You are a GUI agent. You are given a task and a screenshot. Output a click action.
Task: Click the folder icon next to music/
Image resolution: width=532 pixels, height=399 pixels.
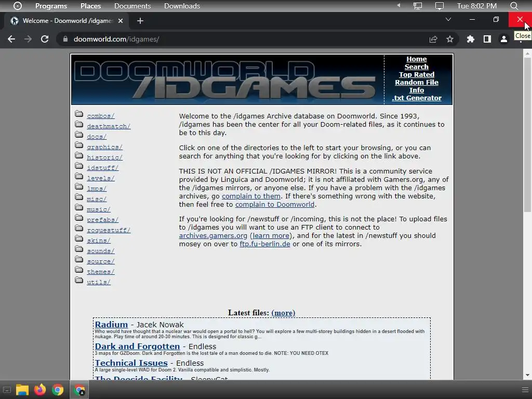click(x=79, y=207)
